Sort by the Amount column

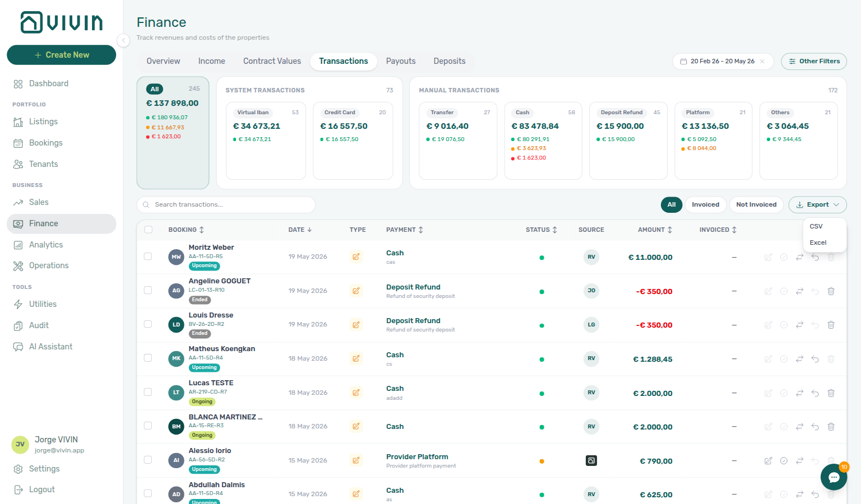(x=655, y=230)
